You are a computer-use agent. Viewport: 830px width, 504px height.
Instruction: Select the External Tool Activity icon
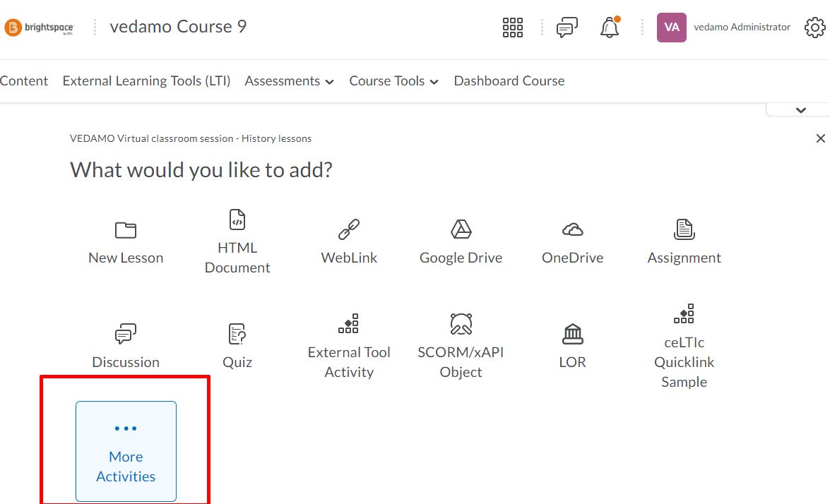tap(349, 324)
